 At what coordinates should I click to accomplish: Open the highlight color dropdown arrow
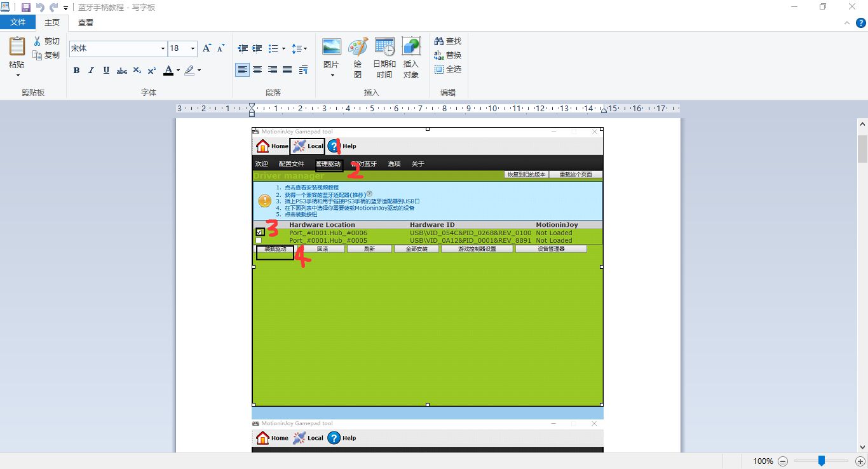pos(200,71)
